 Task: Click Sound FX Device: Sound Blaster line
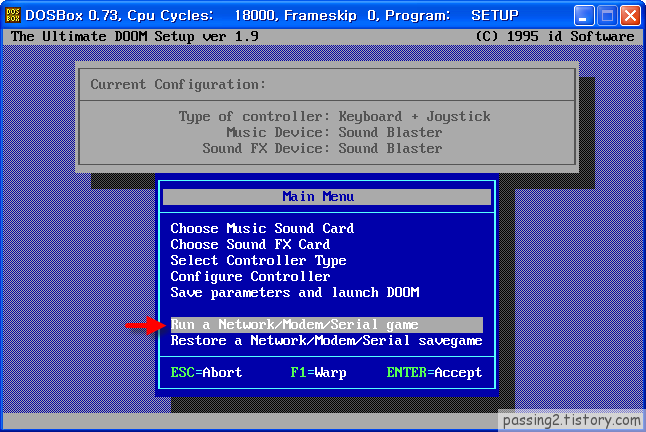pos(322,149)
